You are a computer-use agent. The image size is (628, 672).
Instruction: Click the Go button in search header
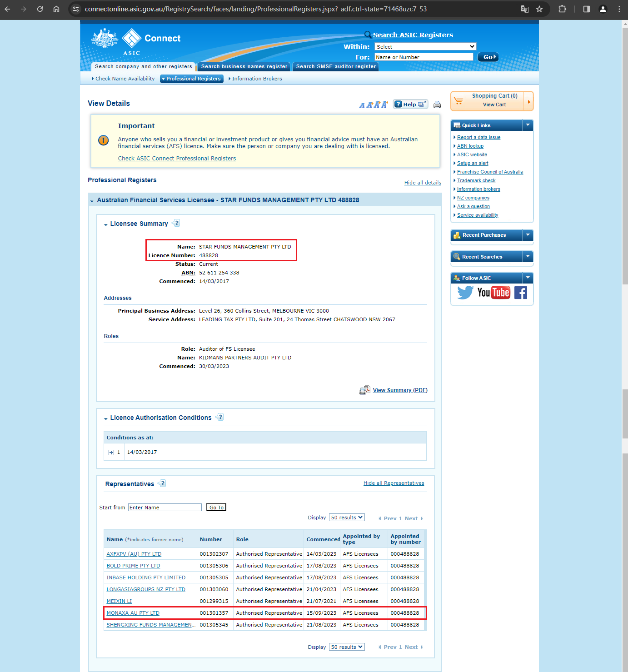point(488,57)
